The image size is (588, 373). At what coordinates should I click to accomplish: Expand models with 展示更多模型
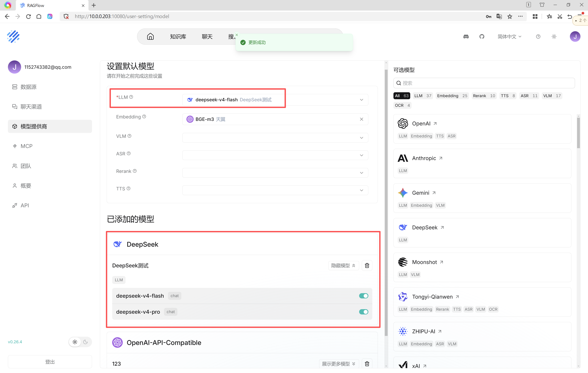tap(339, 364)
